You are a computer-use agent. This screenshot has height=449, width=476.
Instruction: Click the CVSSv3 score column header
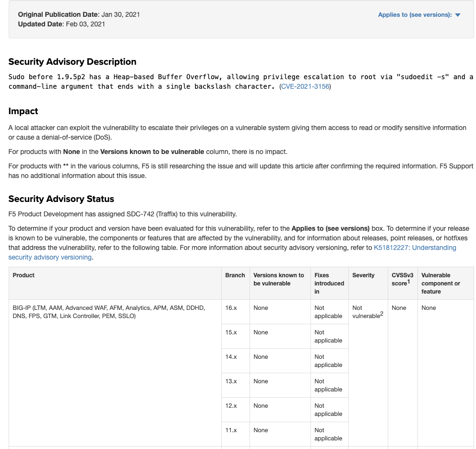point(403,283)
